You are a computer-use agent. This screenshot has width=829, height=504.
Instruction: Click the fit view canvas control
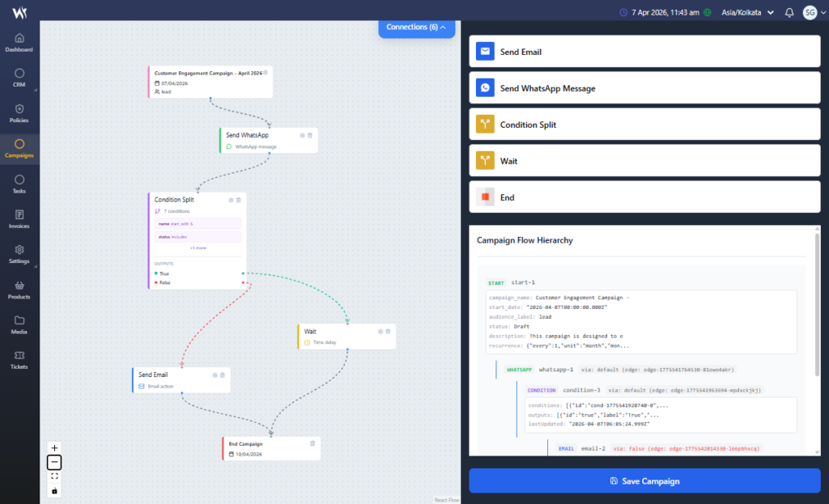click(x=54, y=476)
